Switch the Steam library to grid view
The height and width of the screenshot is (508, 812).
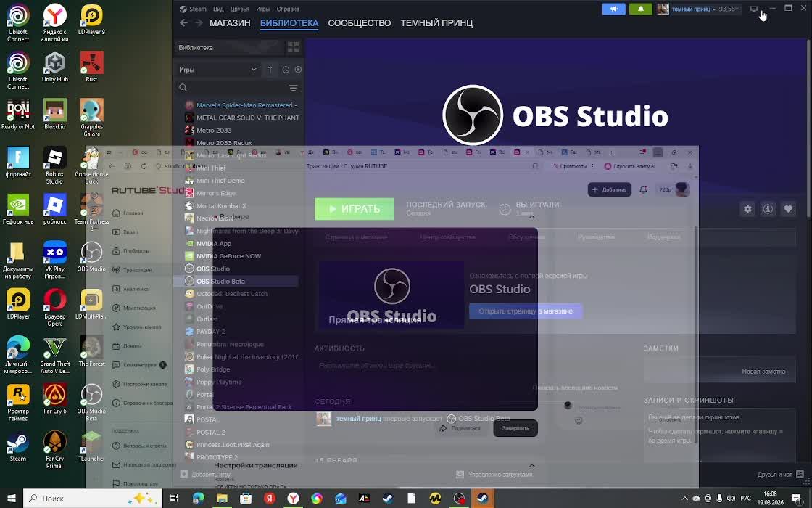(x=293, y=47)
